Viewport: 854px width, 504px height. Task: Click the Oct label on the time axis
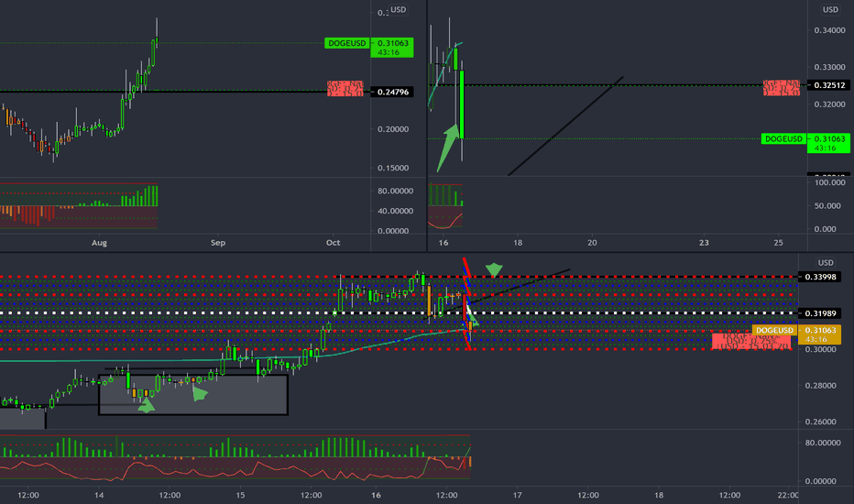[x=333, y=243]
